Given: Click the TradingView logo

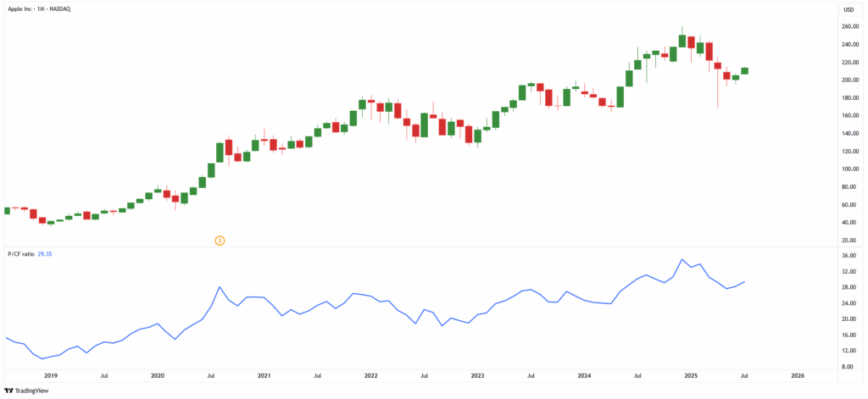Looking at the screenshot, I should (26, 391).
